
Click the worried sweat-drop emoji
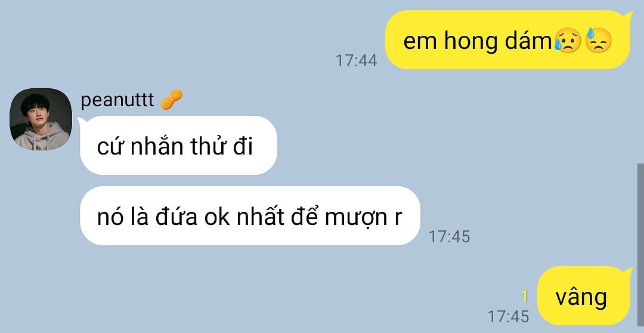[568, 41]
